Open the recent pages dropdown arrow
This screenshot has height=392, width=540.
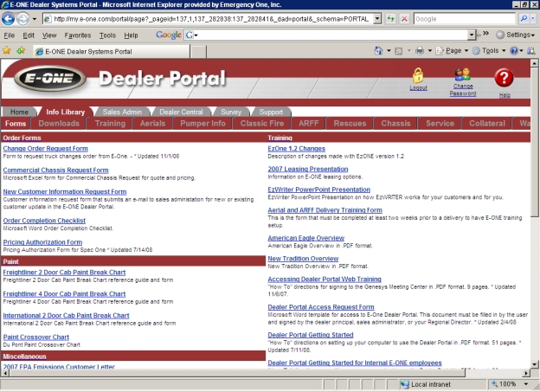(x=35, y=19)
